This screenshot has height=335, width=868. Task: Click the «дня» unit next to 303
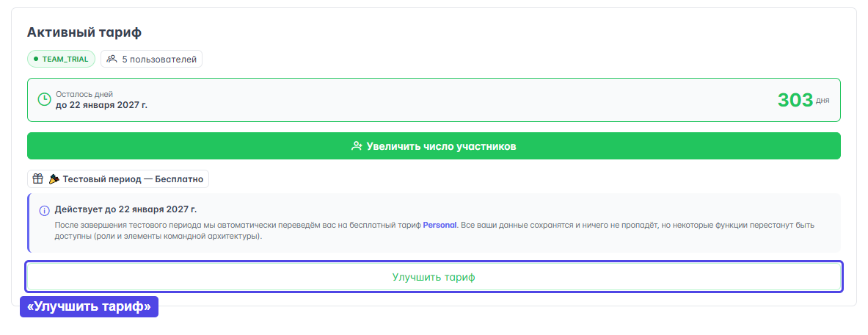pyautogui.click(x=823, y=101)
